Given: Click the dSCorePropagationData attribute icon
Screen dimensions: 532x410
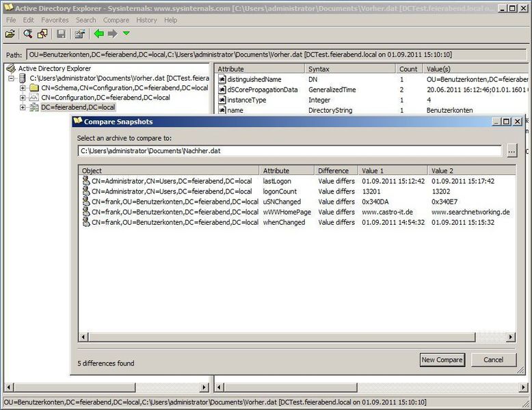Looking at the screenshot, I should pyautogui.click(x=222, y=90).
